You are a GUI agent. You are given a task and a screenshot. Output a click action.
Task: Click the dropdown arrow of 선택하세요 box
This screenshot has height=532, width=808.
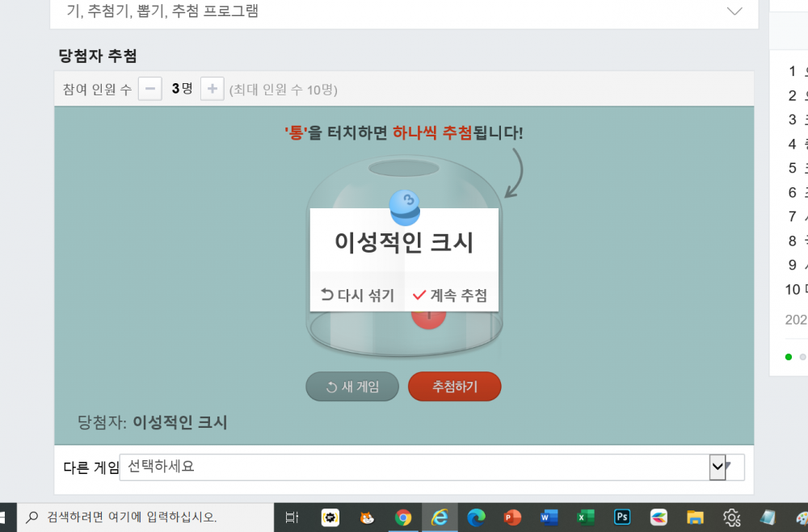[x=718, y=467]
